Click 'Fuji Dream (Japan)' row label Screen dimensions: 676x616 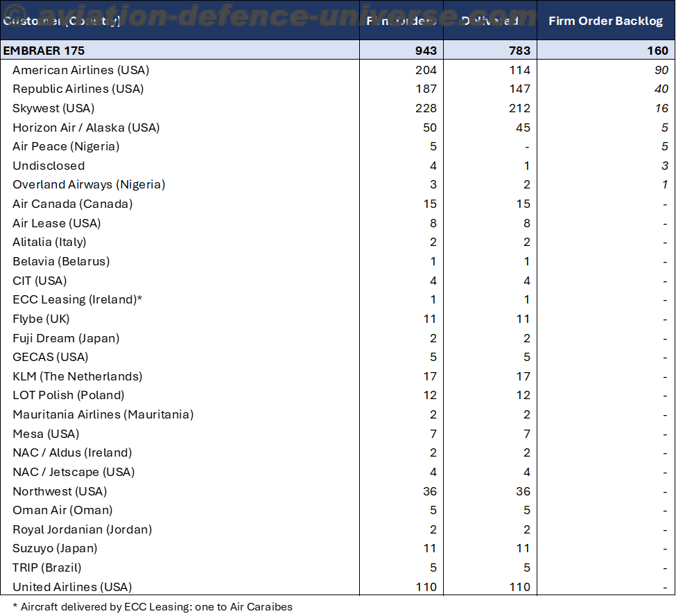pos(66,339)
